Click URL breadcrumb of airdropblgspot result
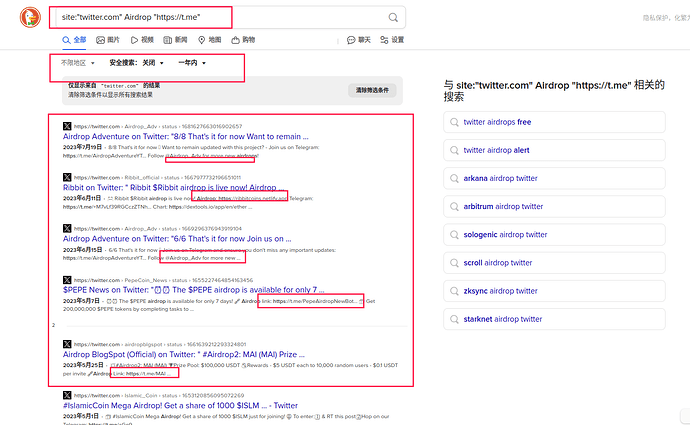This screenshot has height=425, width=690. tap(160, 344)
